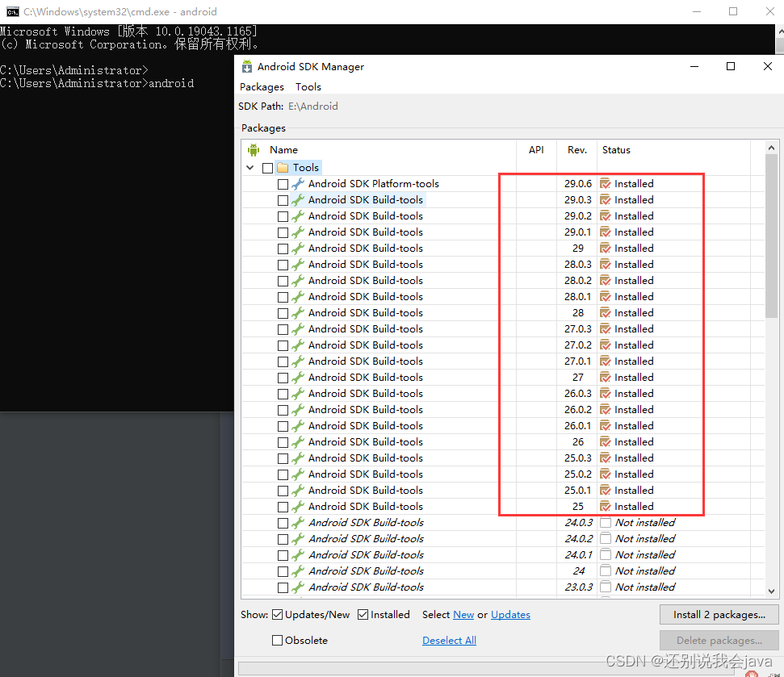This screenshot has height=677, width=784.
Task: Select the Tools folder row label
Action: click(305, 167)
